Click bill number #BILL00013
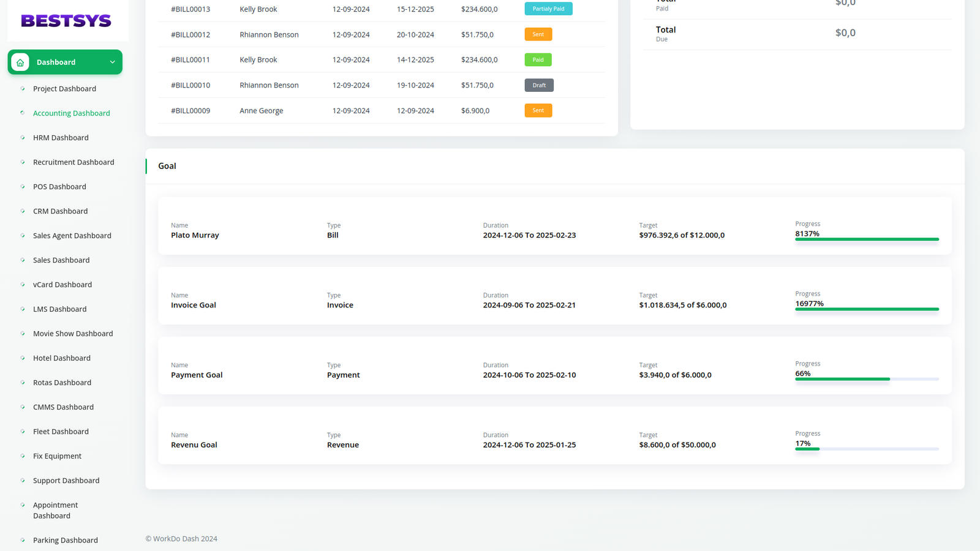The image size is (980, 551). 190,9
